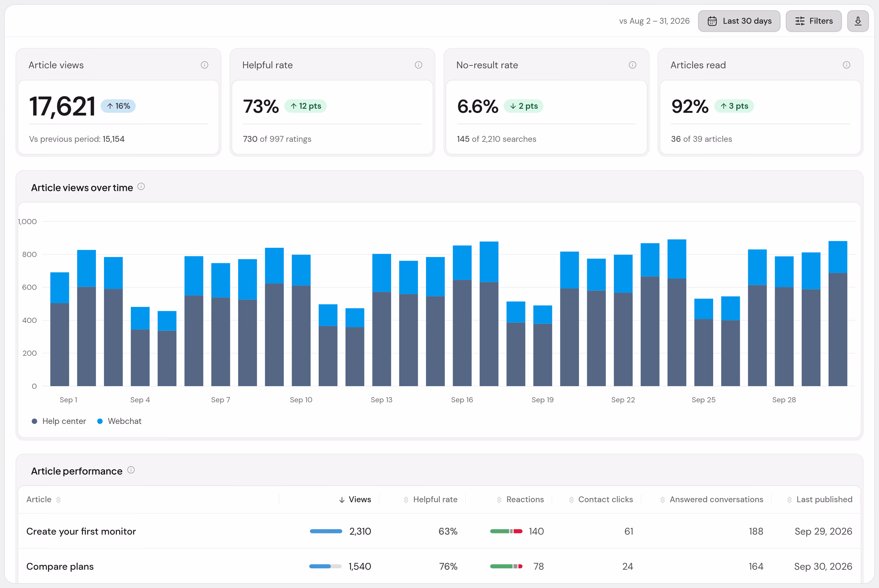The height and width of the screenshot is (588, 879).
Task: Open the Compare plans article
Action: [60, 566]
